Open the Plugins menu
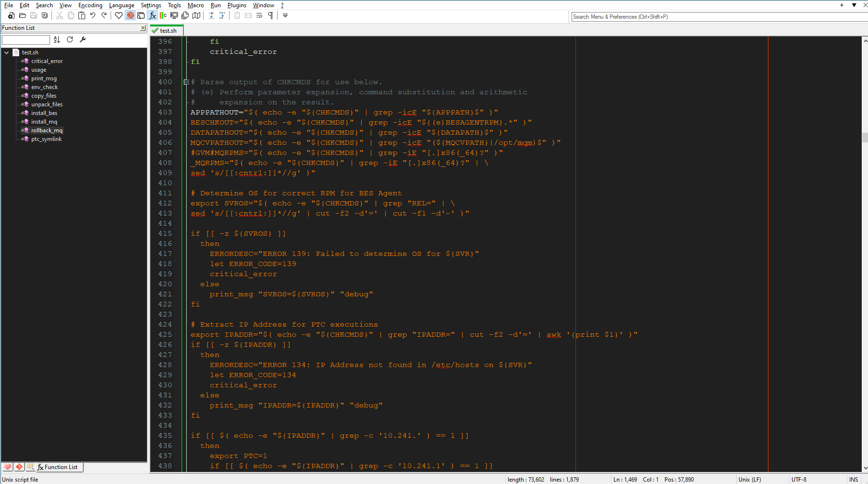This screenshot has height=484, width=868. pos(237,5)
